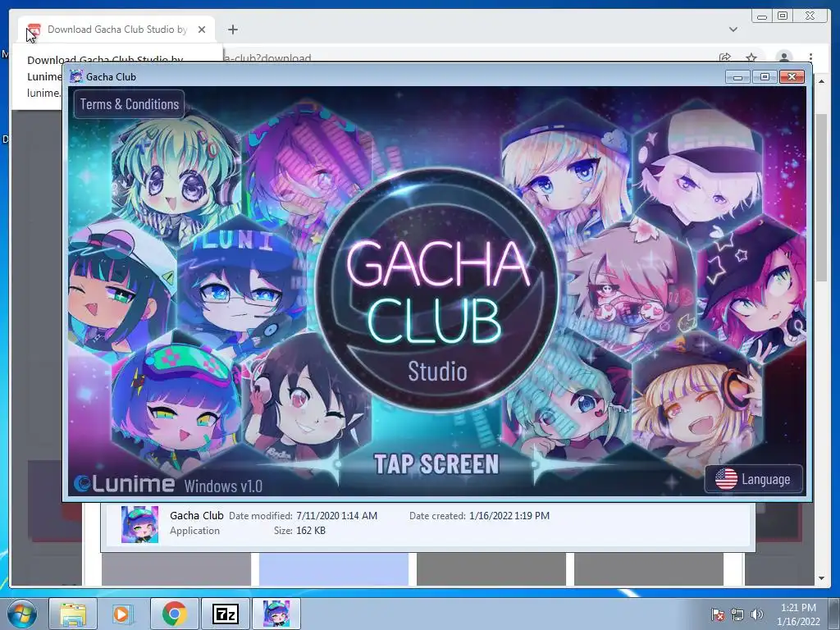Open the Chrome profile avatar
The width and height of the screenshot is (840, 630).
783,57
